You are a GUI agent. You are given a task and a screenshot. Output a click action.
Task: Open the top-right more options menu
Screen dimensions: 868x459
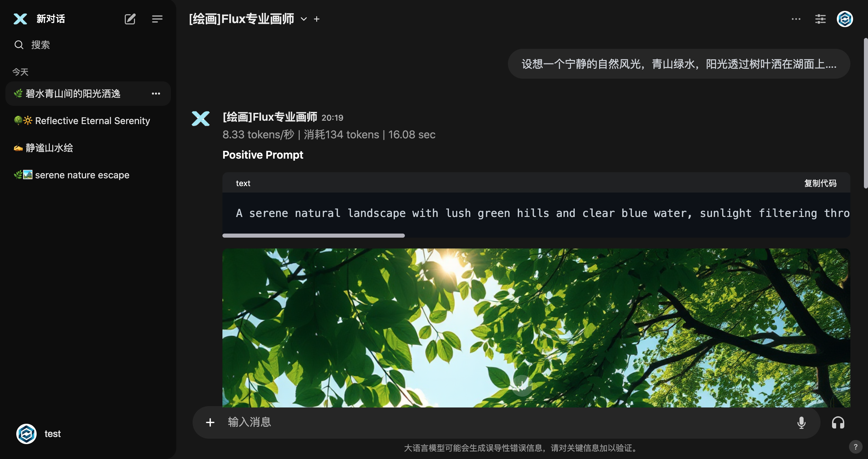click(796, 19)
